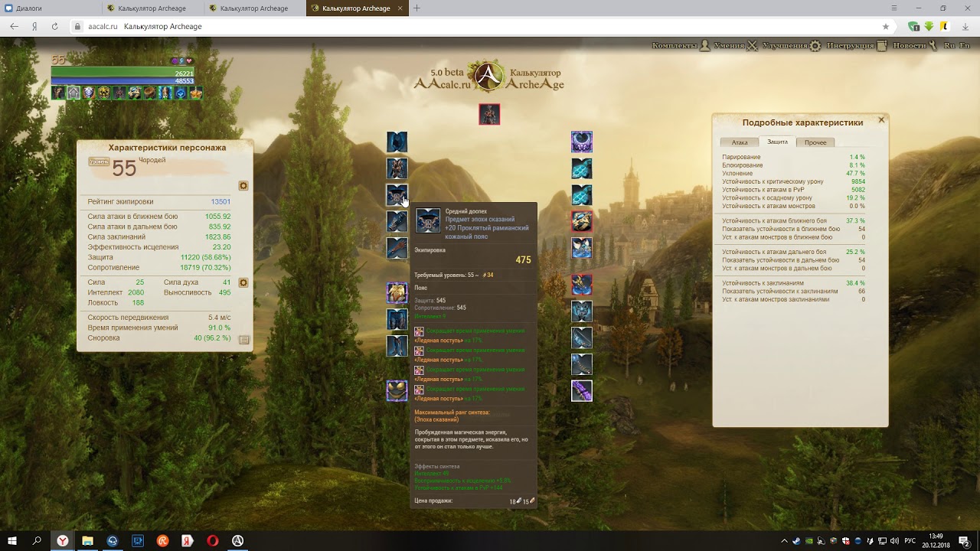
Task: Open the Комплекты menu
Action: tap(681, 46)
